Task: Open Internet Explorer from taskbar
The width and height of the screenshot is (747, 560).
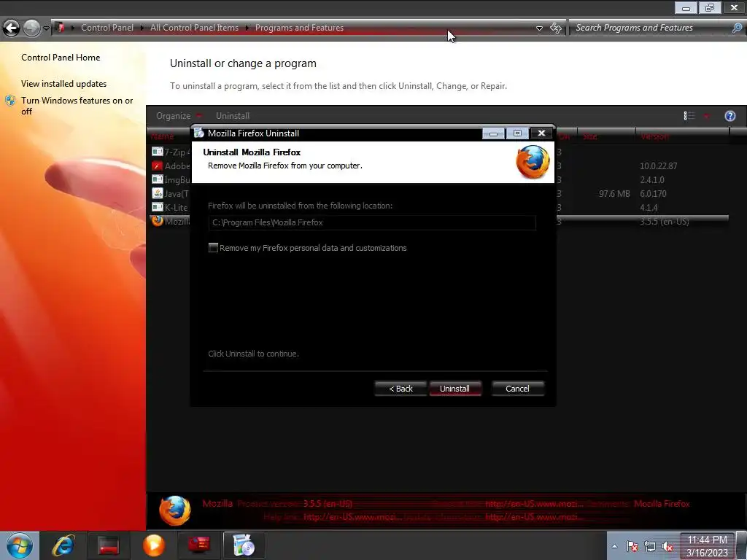Action: 63,545
